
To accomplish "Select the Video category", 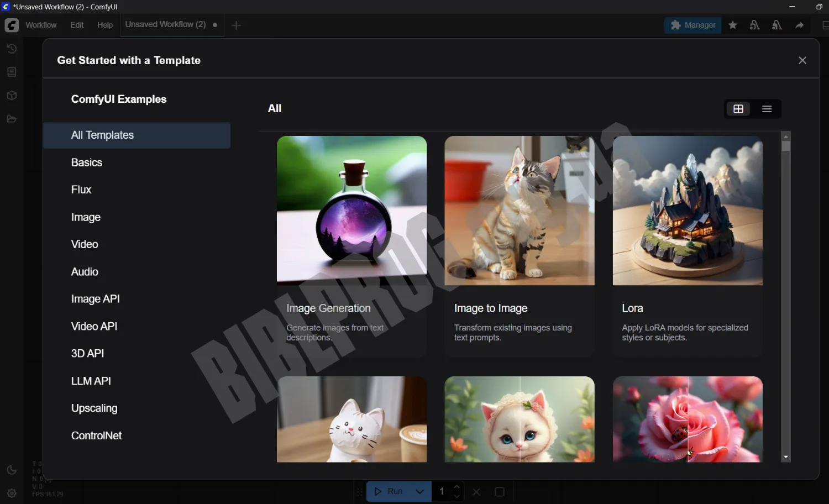I will click(x=137, y=244).
